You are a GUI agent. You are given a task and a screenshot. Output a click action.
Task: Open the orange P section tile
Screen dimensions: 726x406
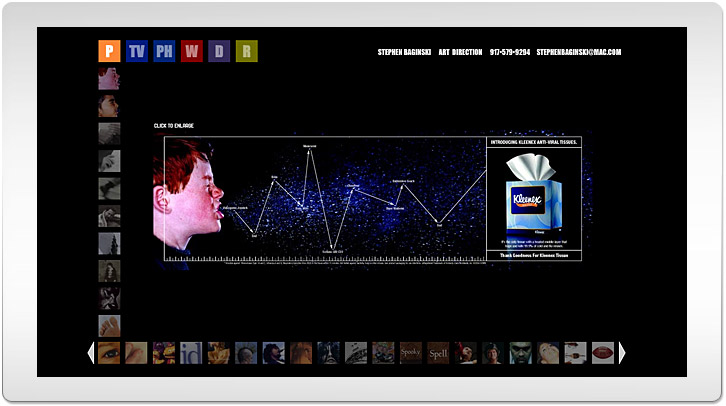coord(109,51)
